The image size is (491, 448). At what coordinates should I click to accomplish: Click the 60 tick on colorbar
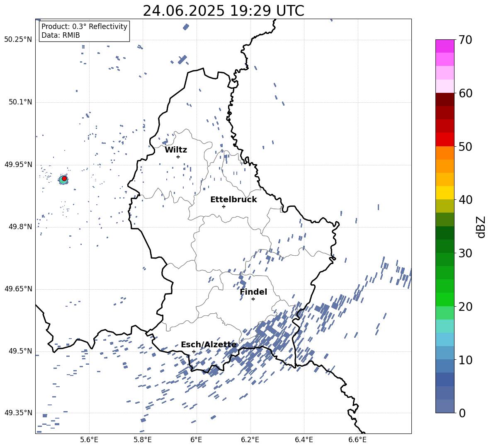point(465,93)
